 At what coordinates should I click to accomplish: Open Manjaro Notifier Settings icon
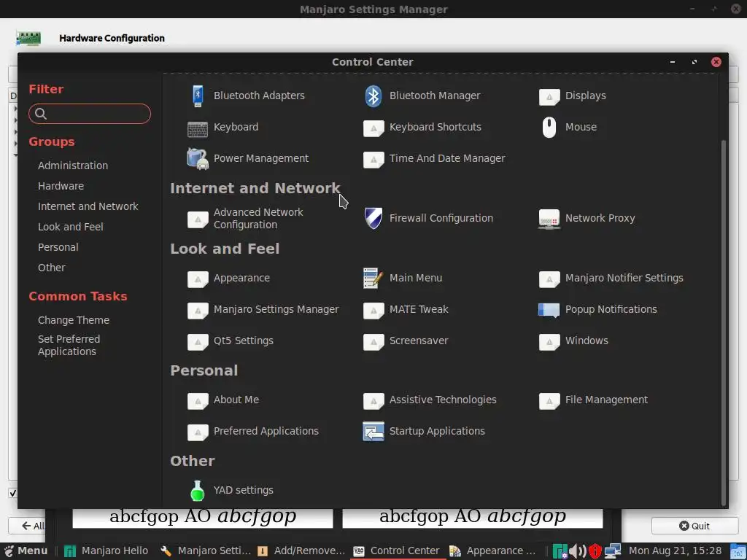(549, 279)
